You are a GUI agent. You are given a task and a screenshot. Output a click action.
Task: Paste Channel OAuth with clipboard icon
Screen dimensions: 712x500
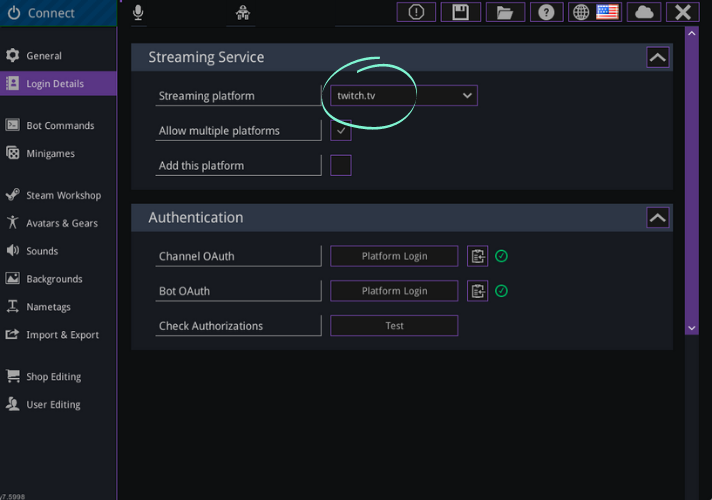click(478, 256)
